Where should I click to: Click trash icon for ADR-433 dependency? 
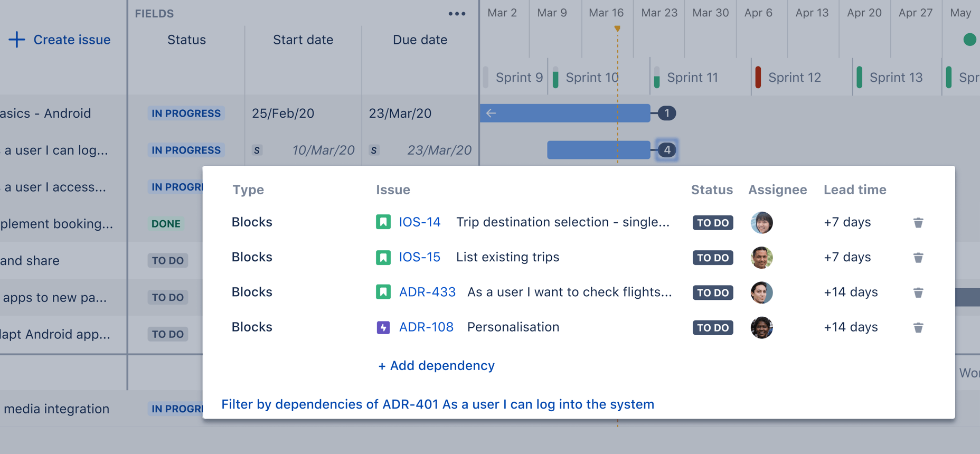coord(918,292)
